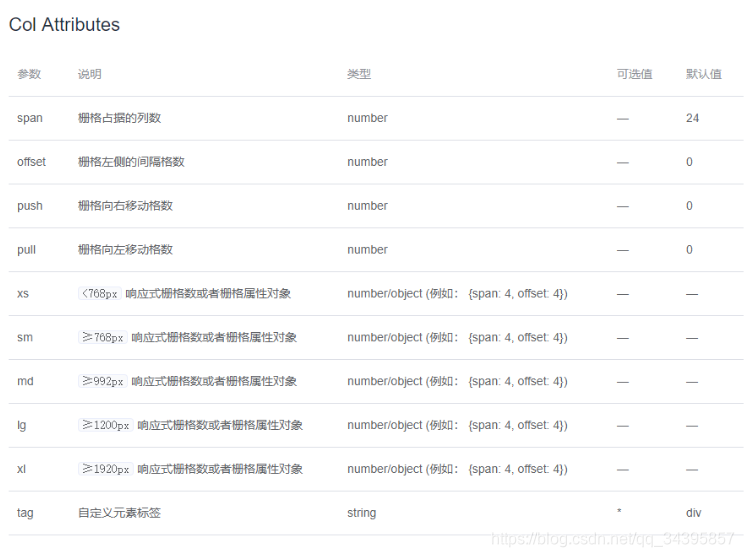744x557 pixels.
Task: Click the 'pull' parameter cell
Action: [27, 250]
